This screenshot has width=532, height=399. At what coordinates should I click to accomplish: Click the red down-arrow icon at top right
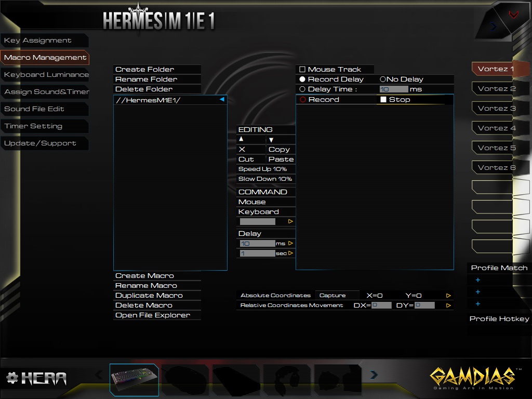point(513,15)
